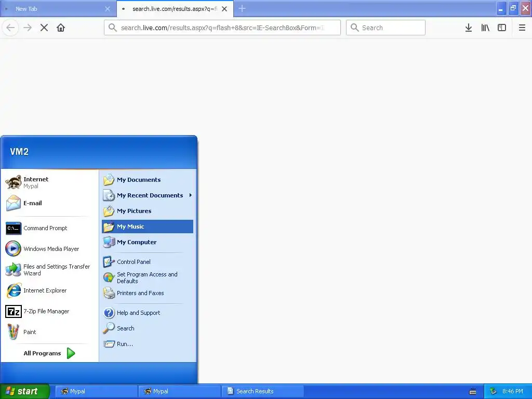The width and height of the screenshot is (532, 399).
Task: Click the 8:46 PM clock
Action: point(513,391)
